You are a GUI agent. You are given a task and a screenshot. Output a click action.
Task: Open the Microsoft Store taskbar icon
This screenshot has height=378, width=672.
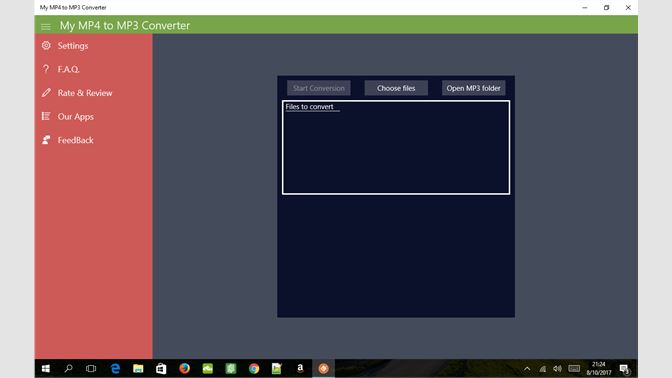[x=161, y=368]
